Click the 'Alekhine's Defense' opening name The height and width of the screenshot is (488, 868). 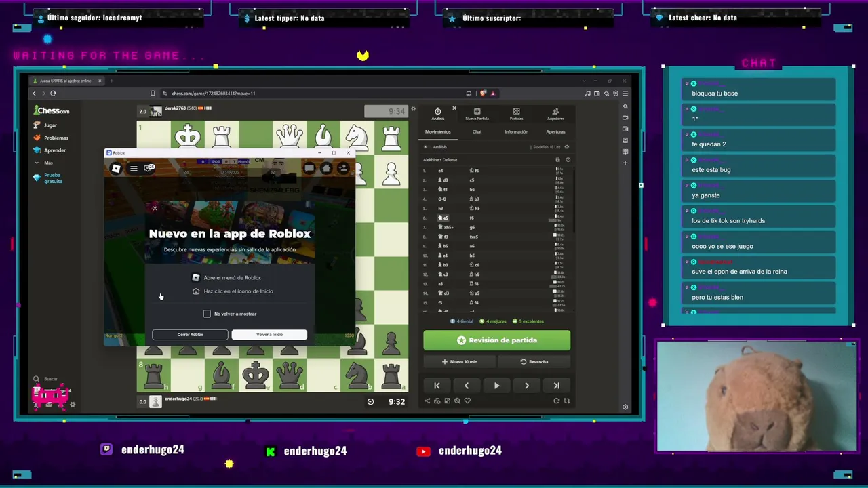(x=440, y=160)
